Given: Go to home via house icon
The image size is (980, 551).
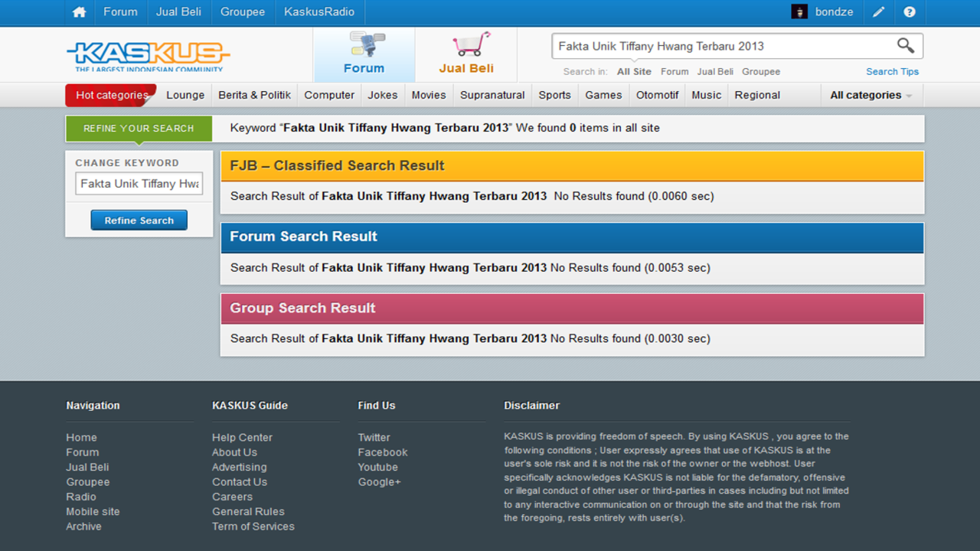Looking at the screenshot, I should tap(79, 12).
